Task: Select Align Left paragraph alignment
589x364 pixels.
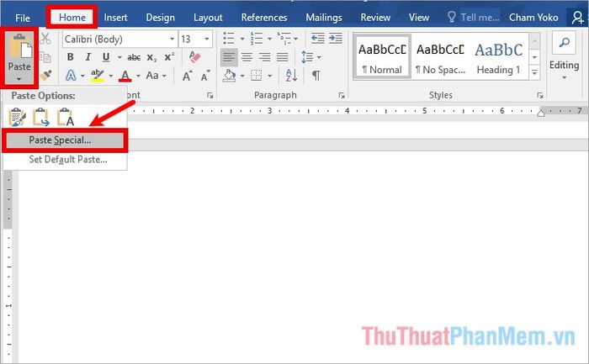Action: (229, 57)
